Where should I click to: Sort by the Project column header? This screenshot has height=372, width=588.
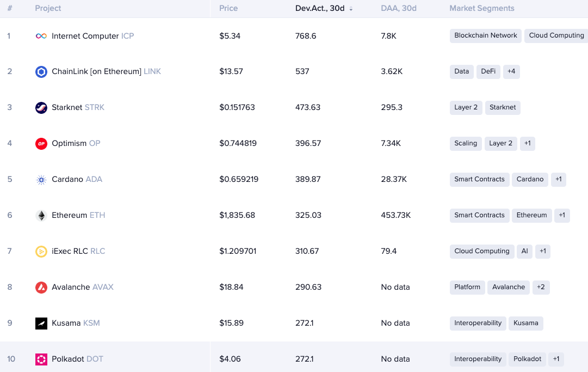(x=48, y=8)
